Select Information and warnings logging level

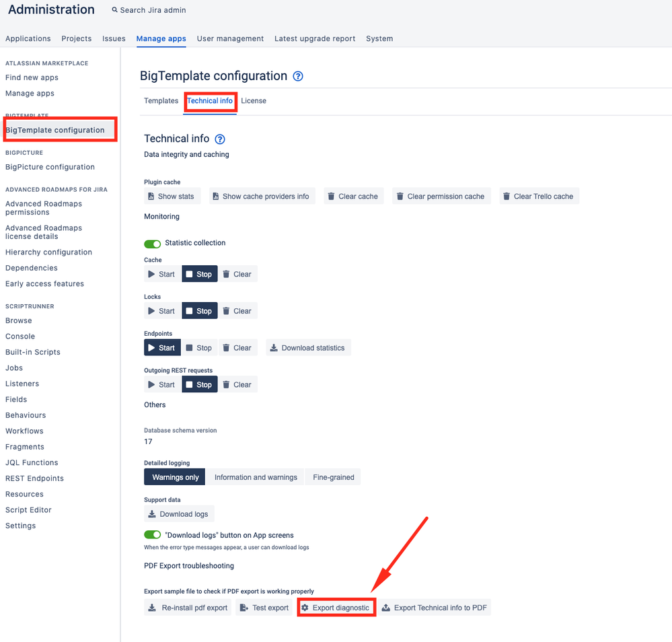pos(256,477)
